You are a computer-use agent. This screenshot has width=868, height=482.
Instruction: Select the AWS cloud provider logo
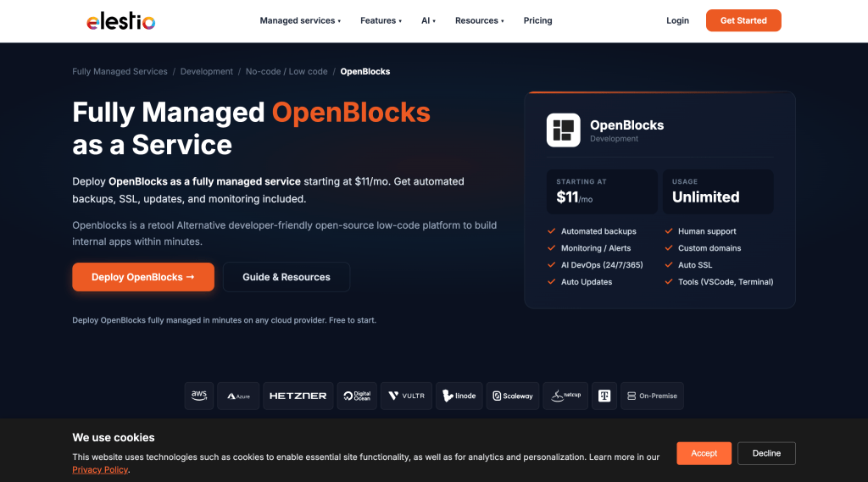(x=199, y=396)
